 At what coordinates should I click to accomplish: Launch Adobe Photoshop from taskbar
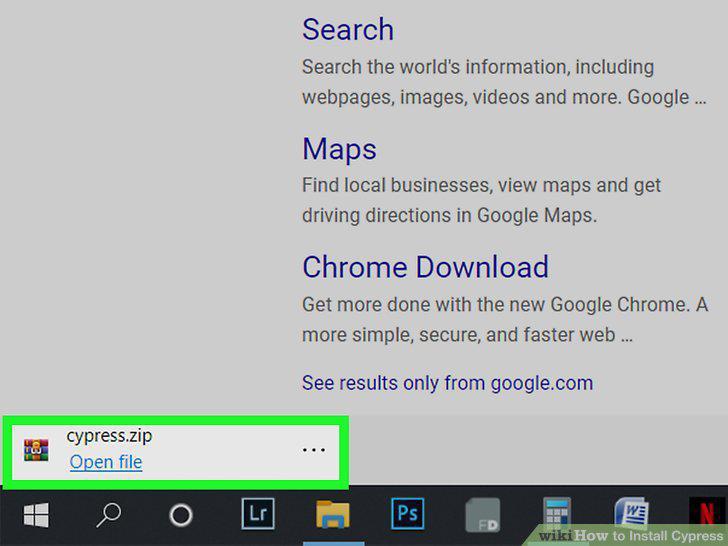pos(408,514)
